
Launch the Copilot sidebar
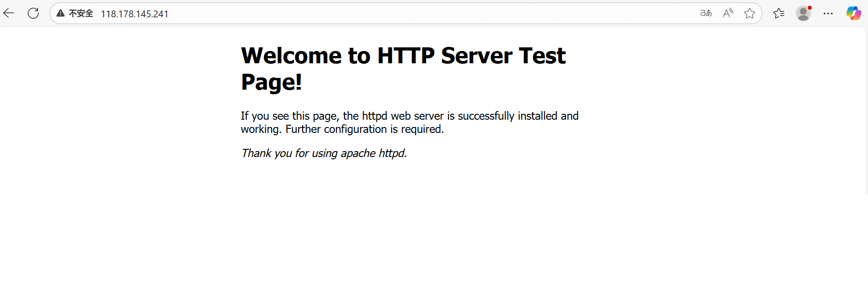pos(853,13)
